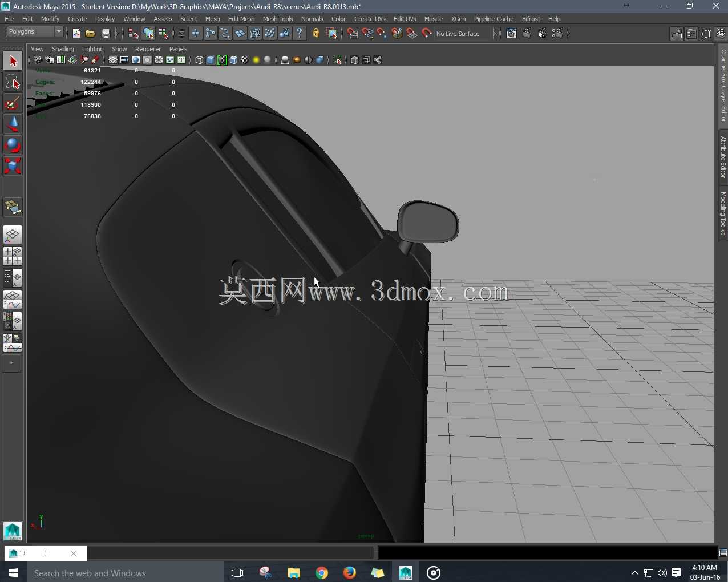Click the save scene disk icon
Viewport: 728px width, 582px height.
pyautogui.click(x=106, y=34)
